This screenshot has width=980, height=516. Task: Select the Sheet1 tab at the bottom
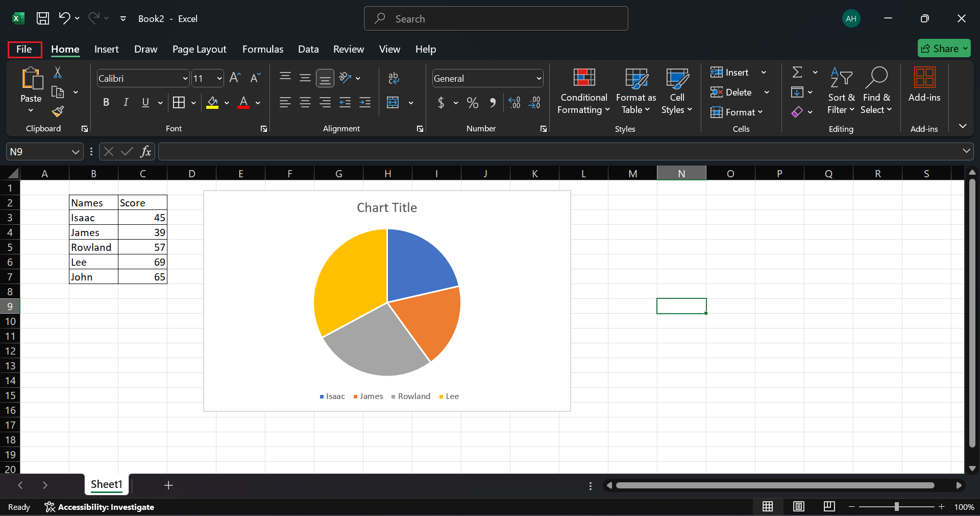click(106, 484)
